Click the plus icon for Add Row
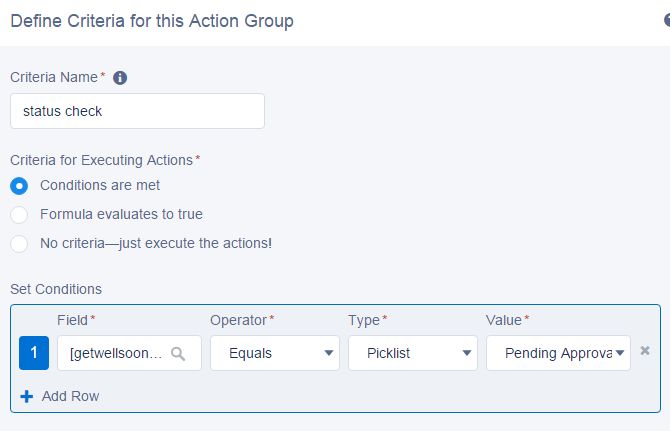This screenshot has height=431, width=670. point(27,396)
